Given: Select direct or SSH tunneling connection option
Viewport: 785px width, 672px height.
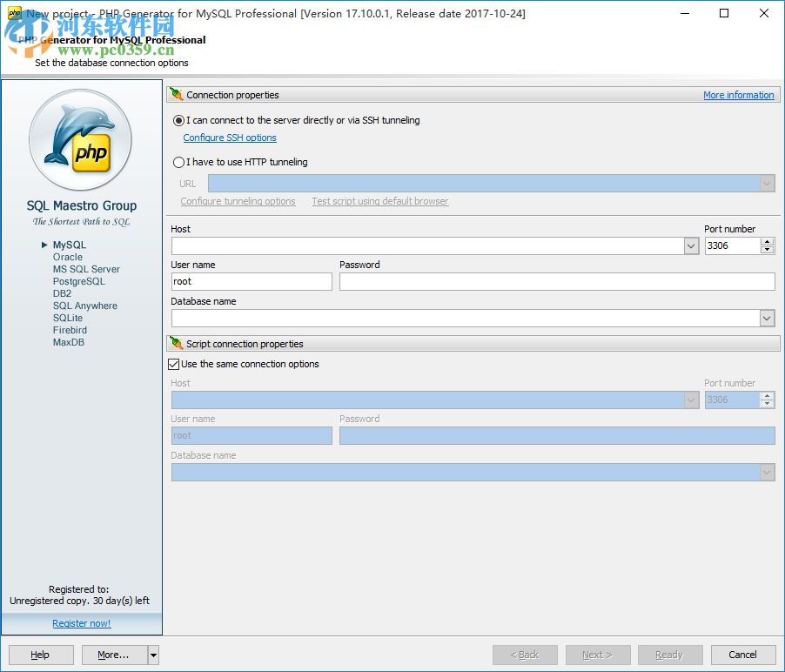Looking at the screenshot, I should [x=179, y=121].
